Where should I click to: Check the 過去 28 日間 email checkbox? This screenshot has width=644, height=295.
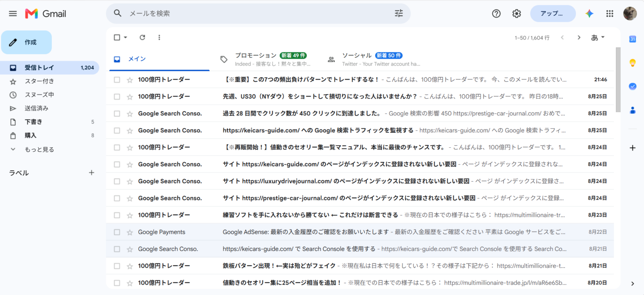coord(117,113)
